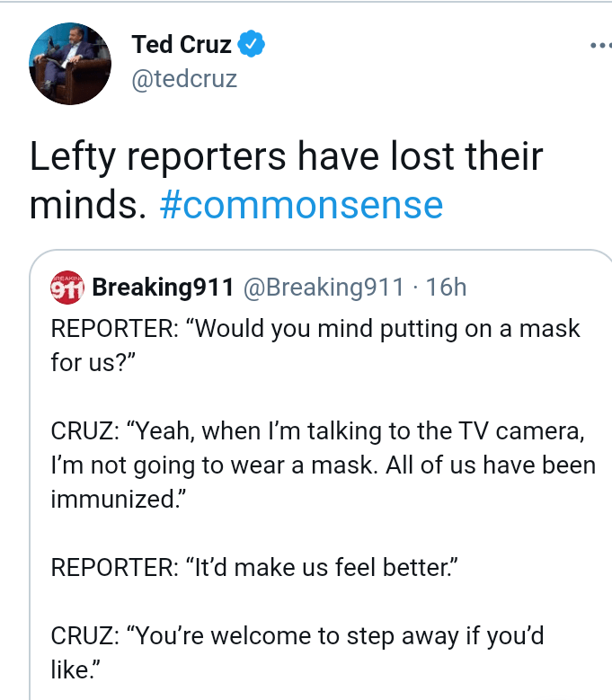Open the @Breaking911 handle in quoted tweet

pos(324,288)
